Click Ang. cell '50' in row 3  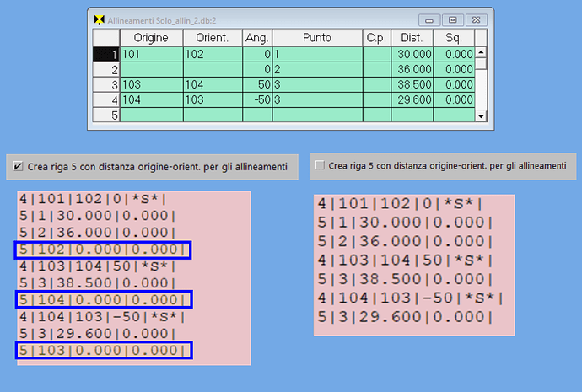pyautogui.click(x=257, y=85)
